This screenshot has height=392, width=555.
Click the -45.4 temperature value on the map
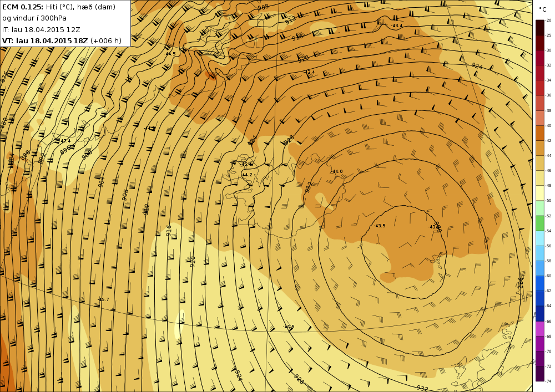coord(247,164)
